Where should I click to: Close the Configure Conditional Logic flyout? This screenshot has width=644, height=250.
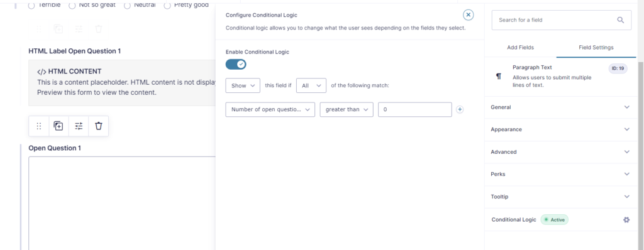tap(468, 15)
